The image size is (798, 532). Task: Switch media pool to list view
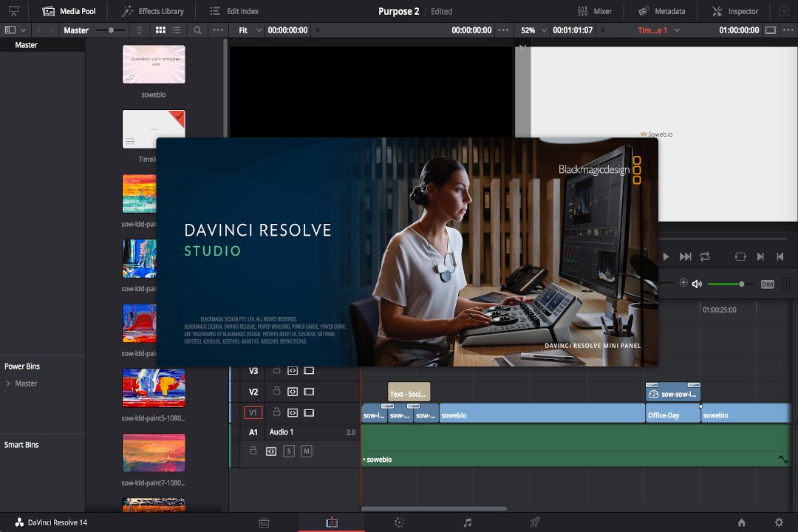click(x=176, y=30)
